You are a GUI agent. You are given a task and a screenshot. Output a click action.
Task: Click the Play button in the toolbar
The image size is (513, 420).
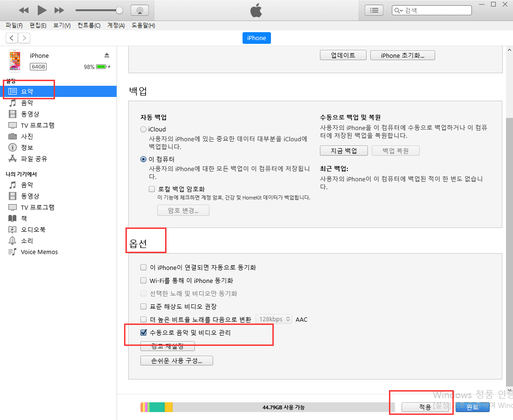tap(42, 10)
